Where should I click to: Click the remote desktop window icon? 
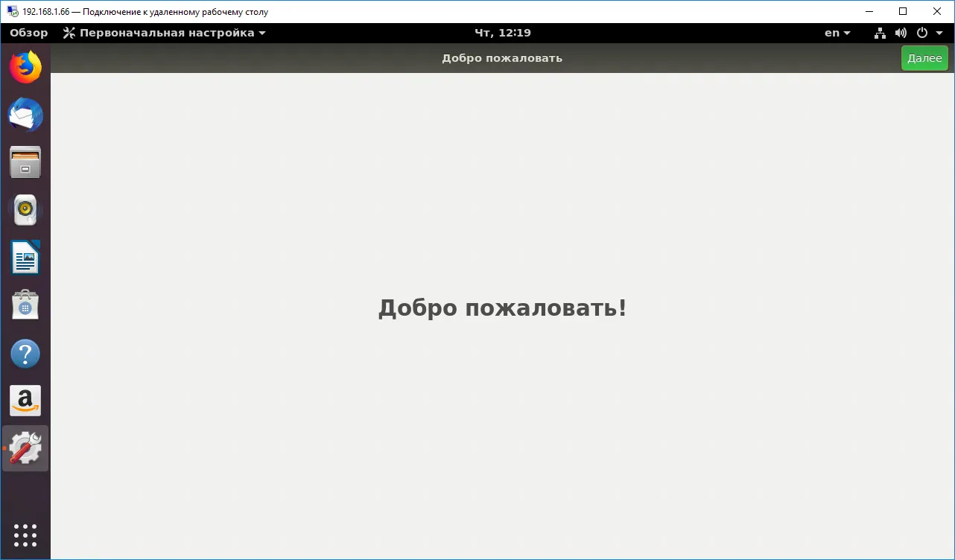coord(13,12)
